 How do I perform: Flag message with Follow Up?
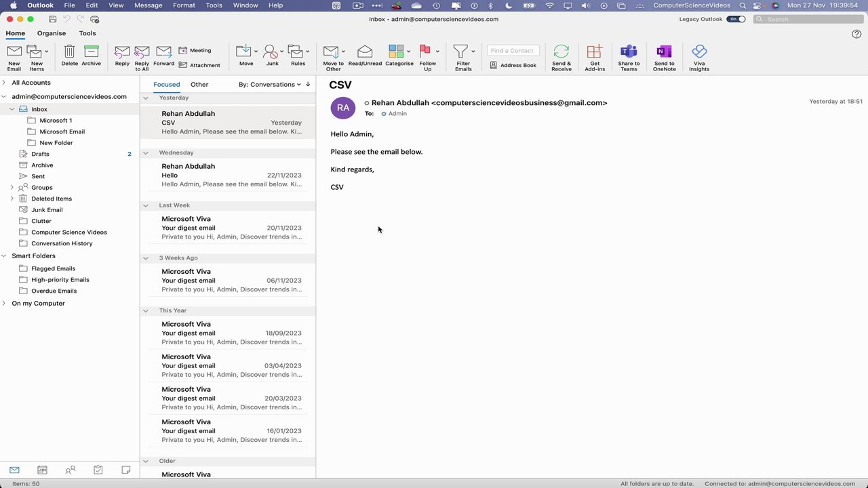pyautogui.click(x=428, y=58)
